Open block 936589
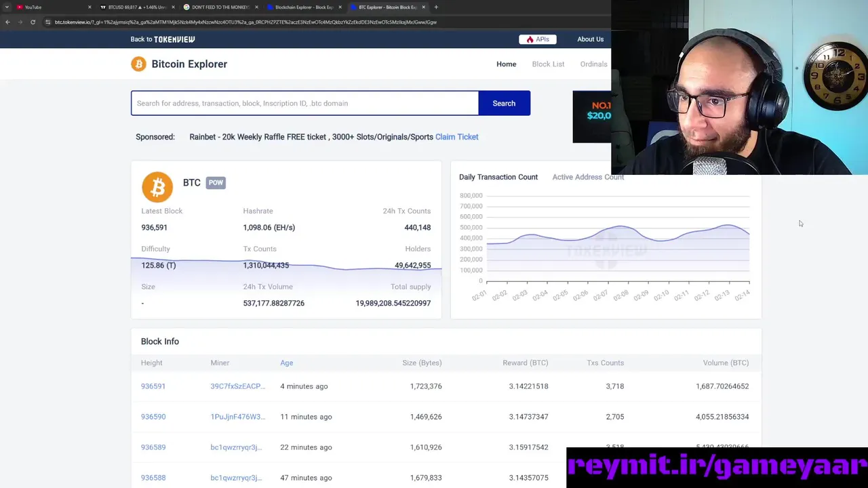Viewport: 868px width, 488px height. click(x=153, y=447)
